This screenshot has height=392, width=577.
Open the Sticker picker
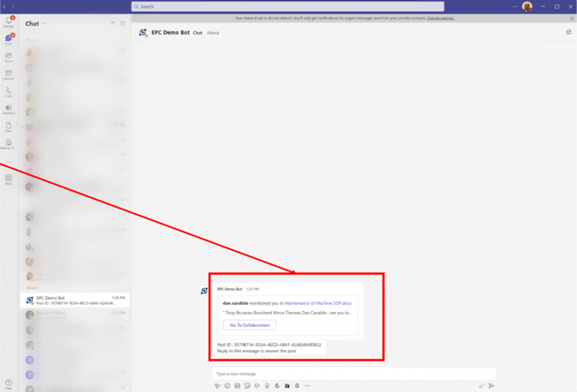(x=247, y=386)
